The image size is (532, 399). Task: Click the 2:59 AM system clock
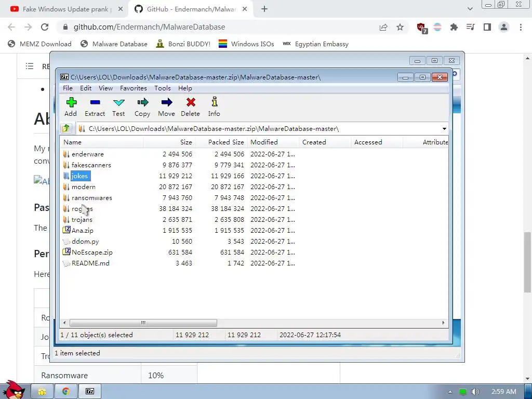(x=504, y=392)
